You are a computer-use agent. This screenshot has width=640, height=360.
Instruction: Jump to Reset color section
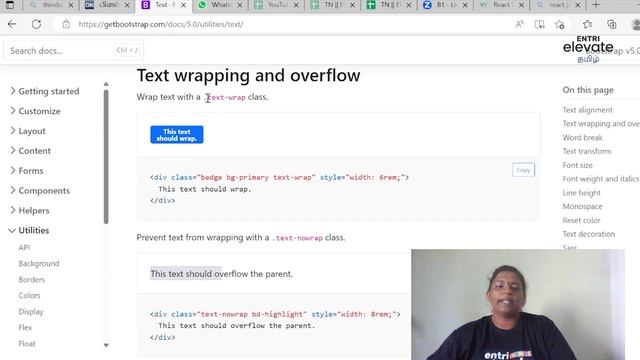pos(581,220)
